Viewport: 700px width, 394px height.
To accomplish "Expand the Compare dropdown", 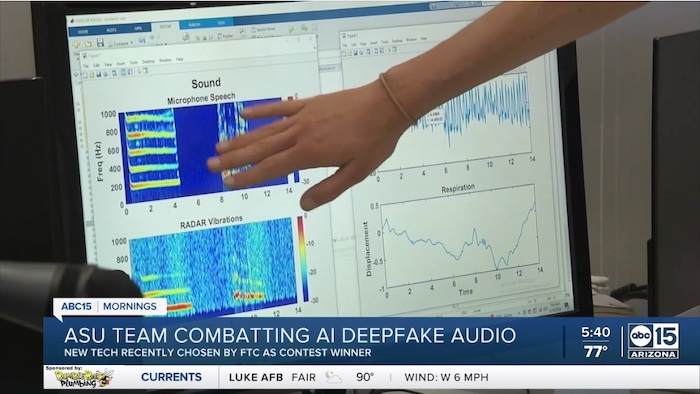I will 121,44.
